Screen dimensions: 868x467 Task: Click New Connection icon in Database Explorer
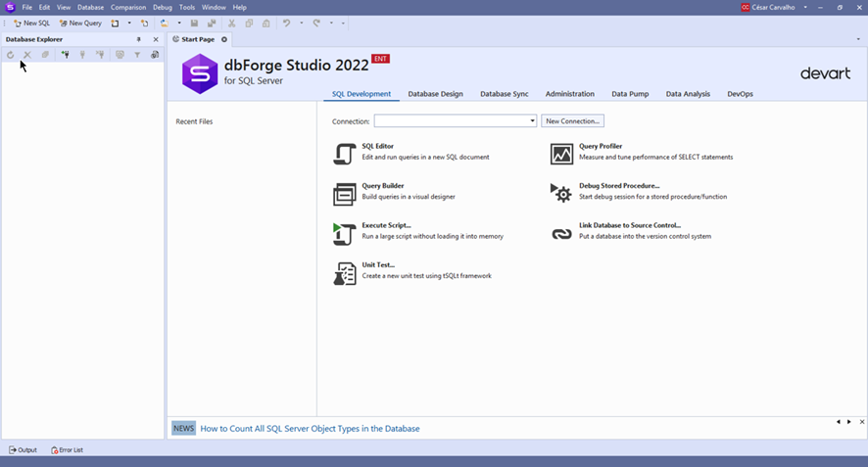pos(65,55)
